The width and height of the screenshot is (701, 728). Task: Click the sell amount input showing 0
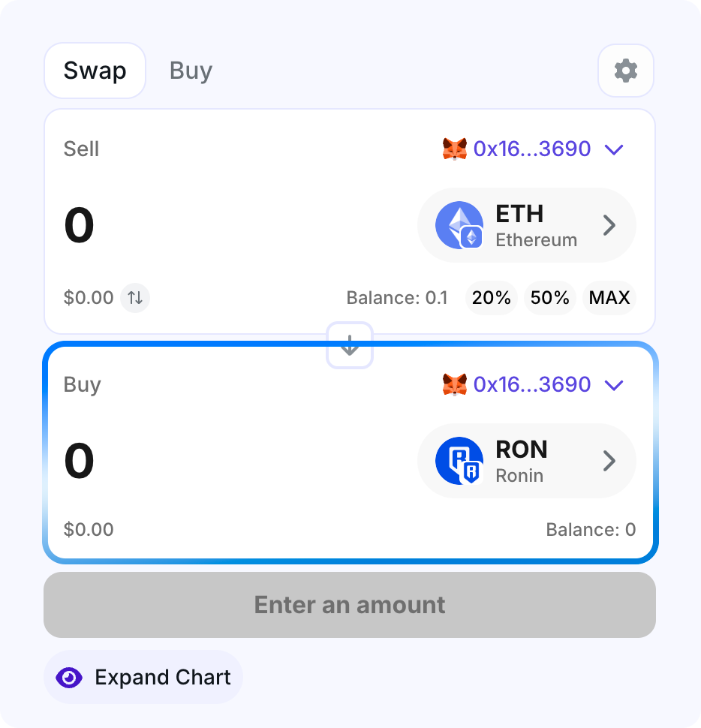point(78,225)
